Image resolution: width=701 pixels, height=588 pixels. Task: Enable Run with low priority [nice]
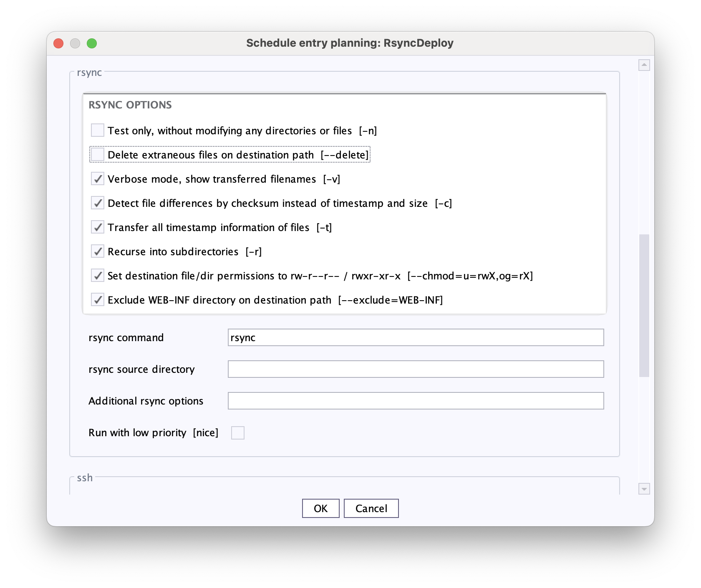238,433
